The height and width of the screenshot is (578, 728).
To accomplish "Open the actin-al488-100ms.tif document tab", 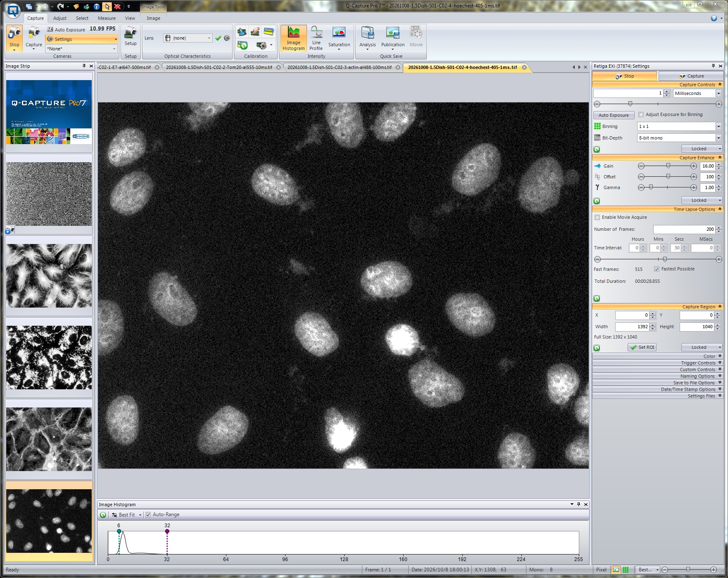I will pyautogui.click(x=339, y=67).
